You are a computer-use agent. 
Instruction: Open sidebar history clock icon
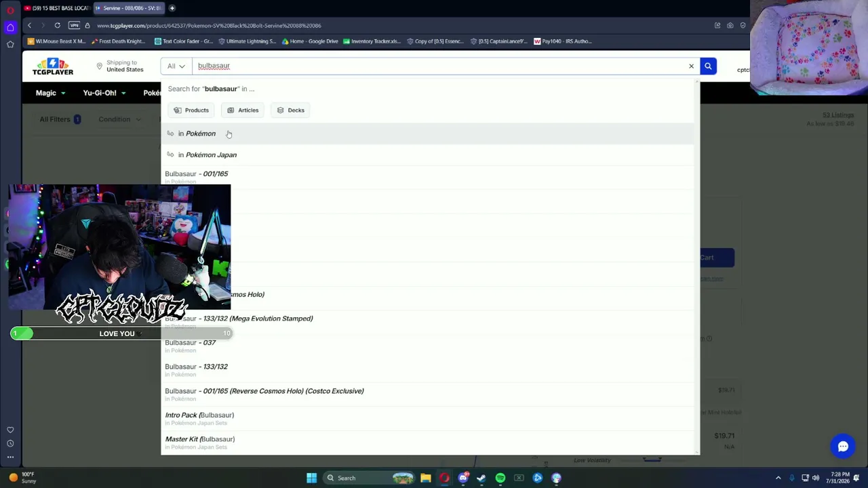[x=10, y=443]
